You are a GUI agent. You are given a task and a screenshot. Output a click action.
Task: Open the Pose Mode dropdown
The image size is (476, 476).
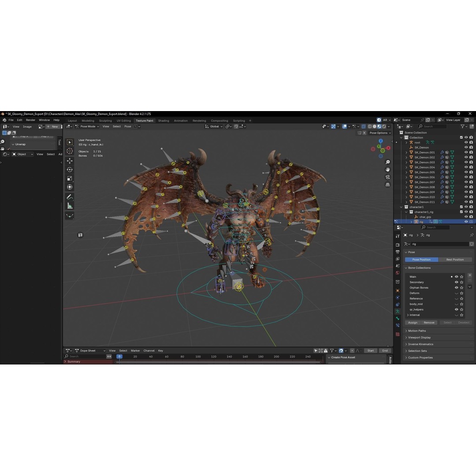click(87, 126)
